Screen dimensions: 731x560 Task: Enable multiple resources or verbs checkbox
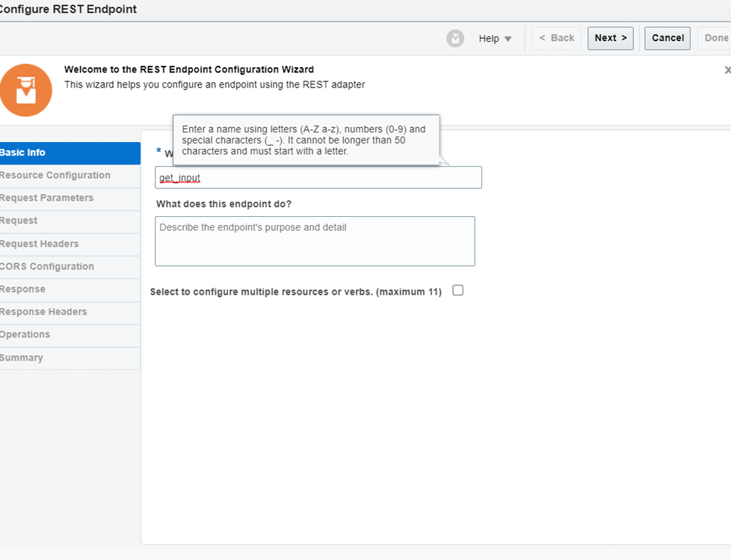coord(457,291)
